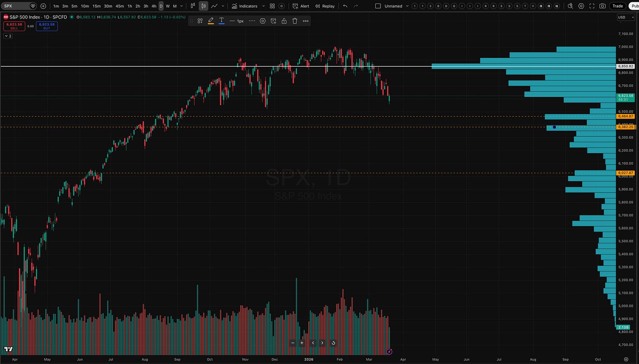The height and width of the screenshot is (364, 639).
Task: Take a chart snapshot with the camera icon
Action: tap(603, 6)
